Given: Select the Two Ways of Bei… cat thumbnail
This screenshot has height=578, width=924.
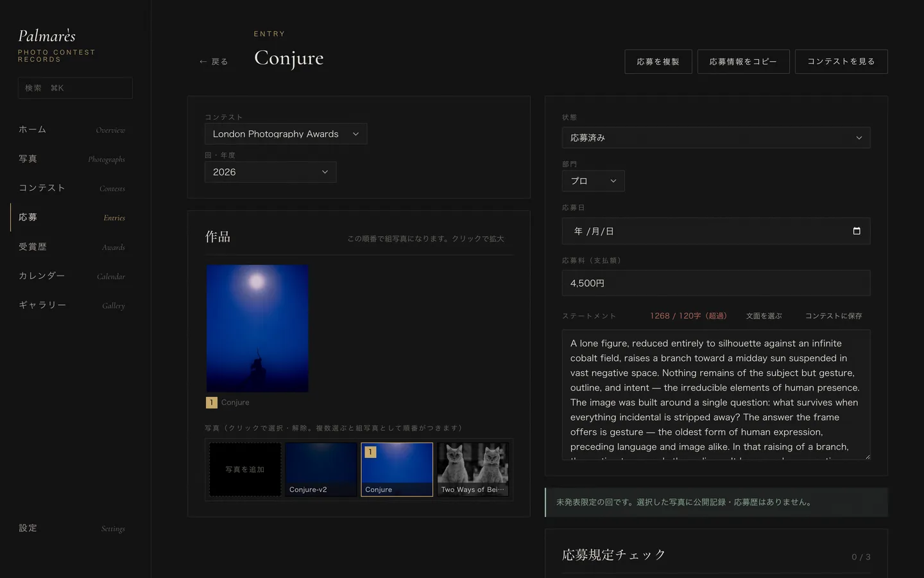Looking at the screenshot, I should point(473,469).
